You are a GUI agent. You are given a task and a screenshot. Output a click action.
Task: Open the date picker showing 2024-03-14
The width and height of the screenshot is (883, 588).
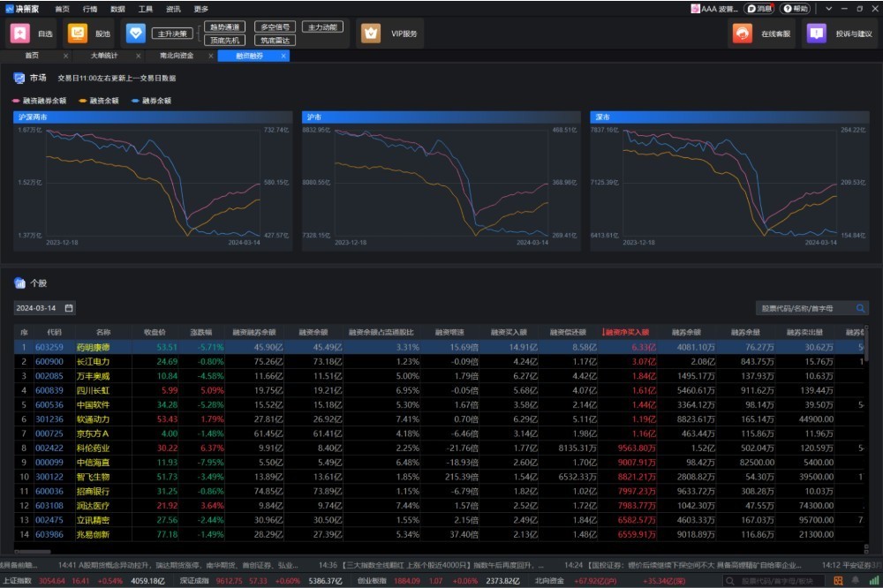[x=44, y=308]
